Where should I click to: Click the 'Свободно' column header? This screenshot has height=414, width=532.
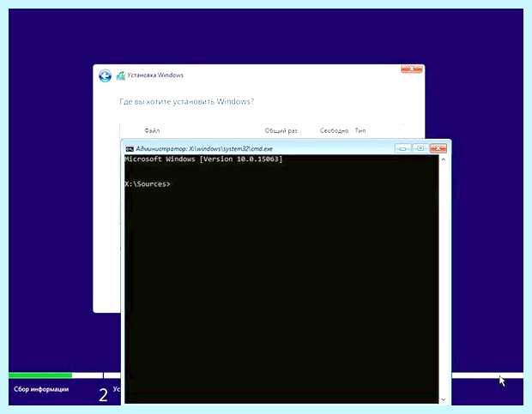pos(334,130)
